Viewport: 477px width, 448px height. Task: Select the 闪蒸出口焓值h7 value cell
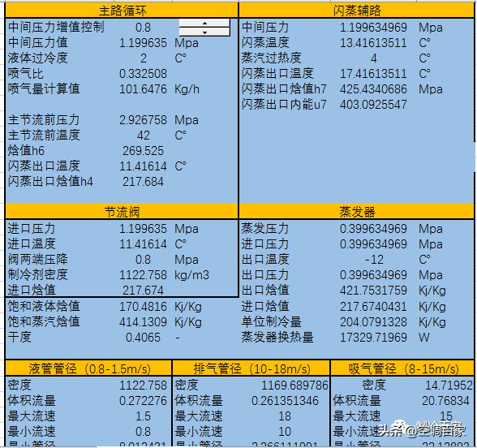point(373,89)
